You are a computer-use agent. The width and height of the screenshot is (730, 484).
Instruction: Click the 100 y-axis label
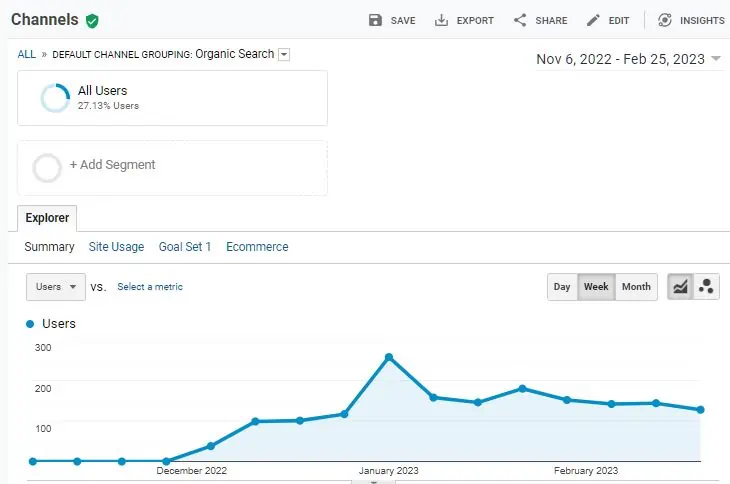tap(43, 429)
